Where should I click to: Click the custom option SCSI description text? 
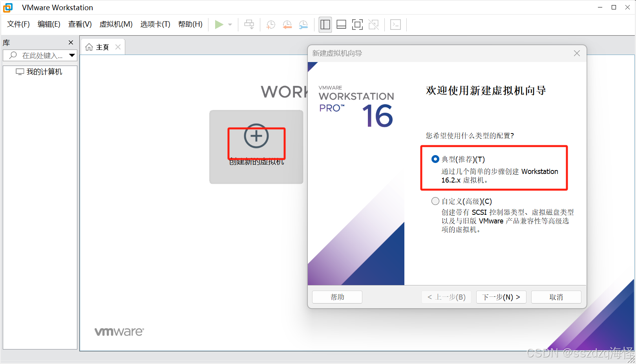click(508, 221)
